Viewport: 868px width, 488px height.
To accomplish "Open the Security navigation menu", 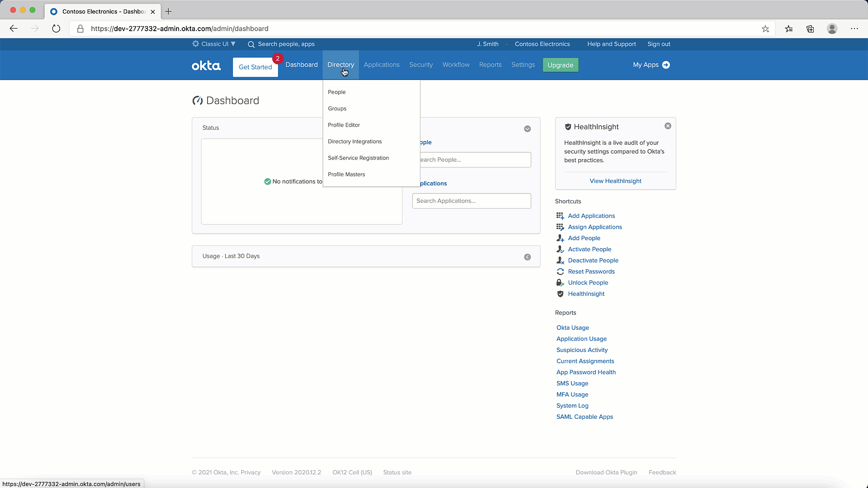I will 421,65.
